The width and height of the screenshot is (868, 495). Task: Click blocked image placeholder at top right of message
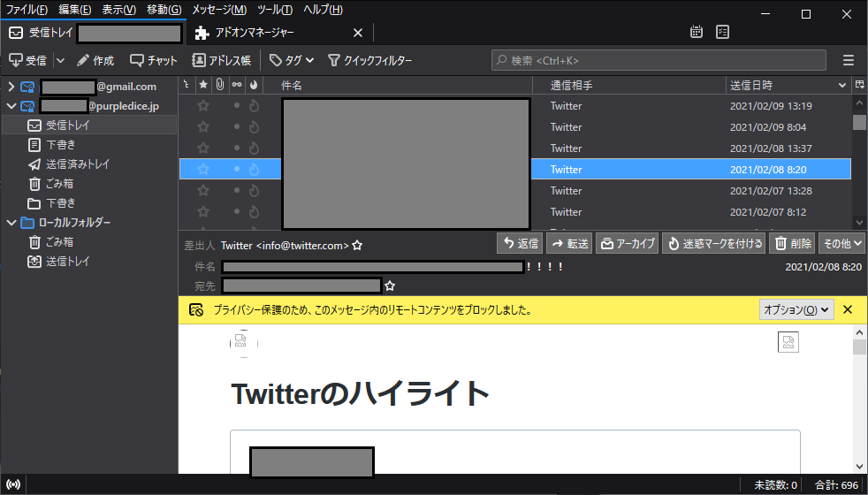point(788,342)
